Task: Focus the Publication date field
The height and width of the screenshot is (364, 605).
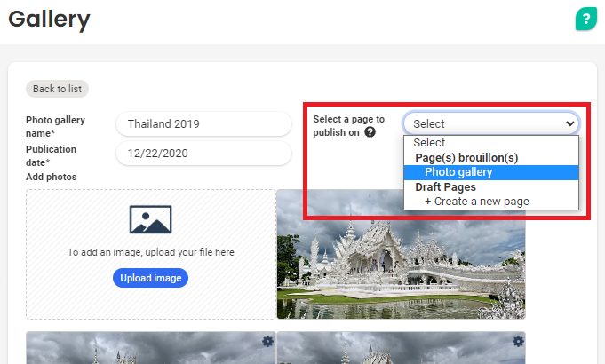Action: pos(203,154)
